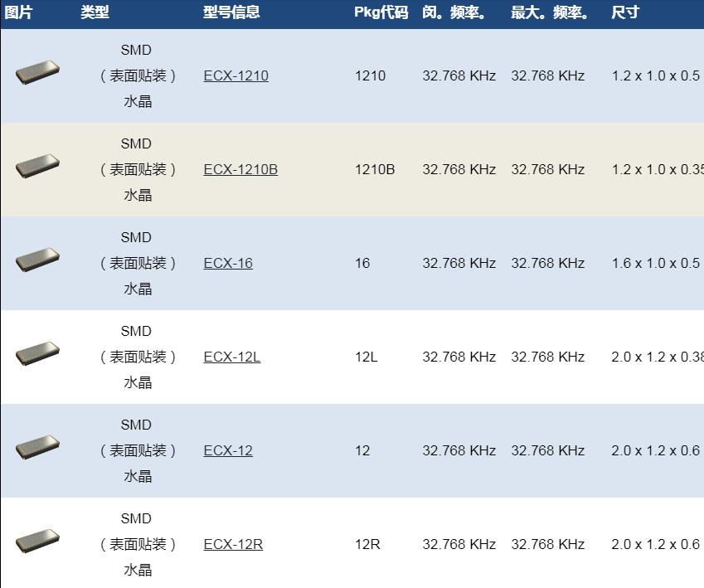Screen dimensions: 704x588
Task: Open the ECX-16 part number link
Action: (228, 263)
